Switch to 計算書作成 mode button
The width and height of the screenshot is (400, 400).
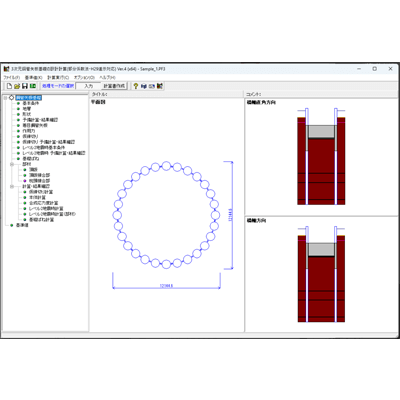tap(114, 86)
